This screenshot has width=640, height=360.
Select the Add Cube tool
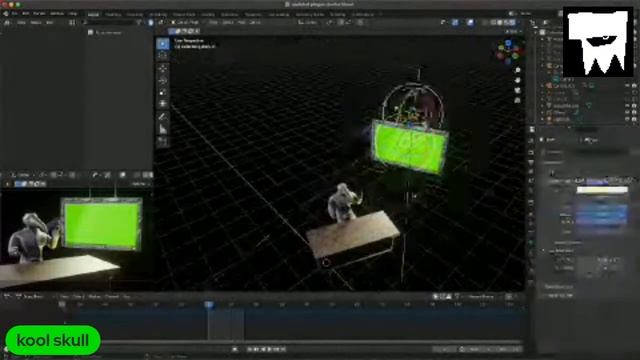[x=162, y=142]
